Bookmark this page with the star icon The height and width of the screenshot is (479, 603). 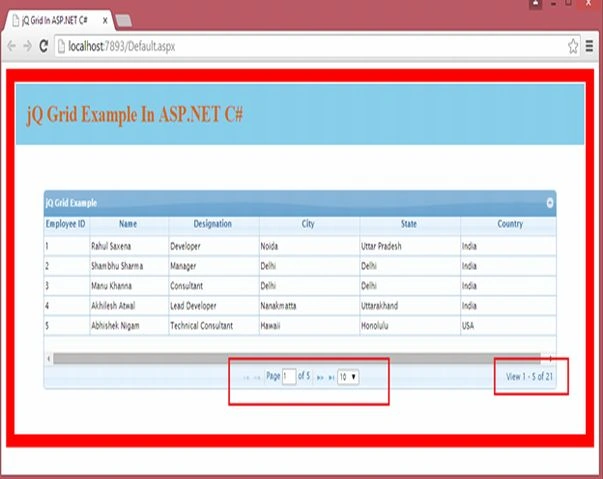click(x=573, y=46)
